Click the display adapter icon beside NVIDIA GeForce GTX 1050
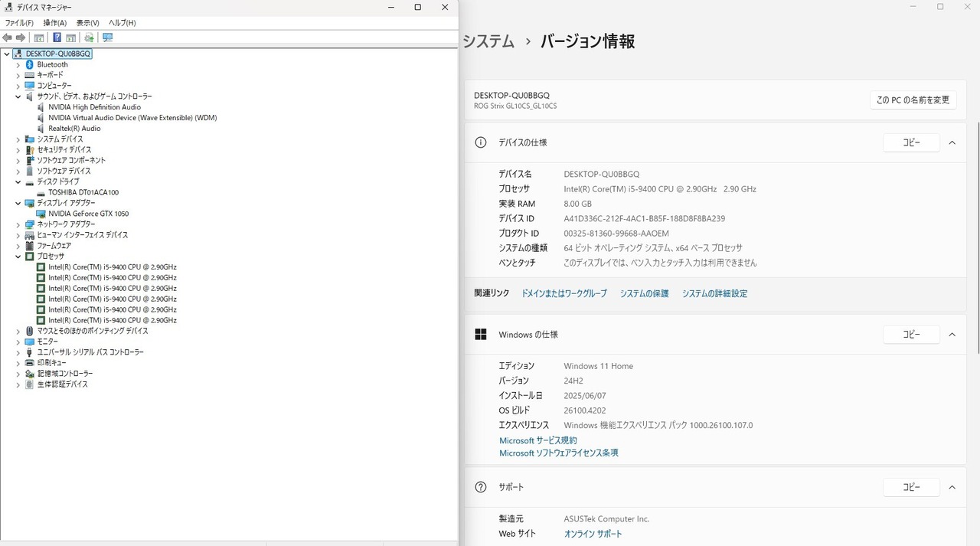This screenshot has width=980, height=546. coord(41,214)
